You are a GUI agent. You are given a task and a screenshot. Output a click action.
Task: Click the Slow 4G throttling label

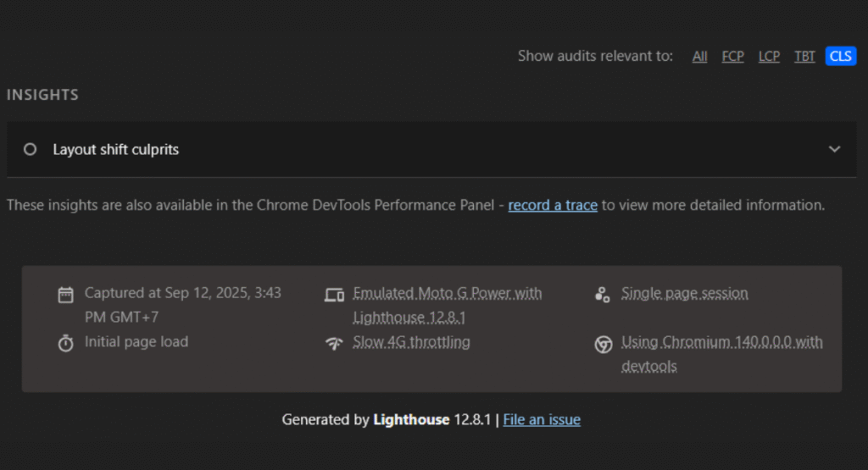point(411,342)
